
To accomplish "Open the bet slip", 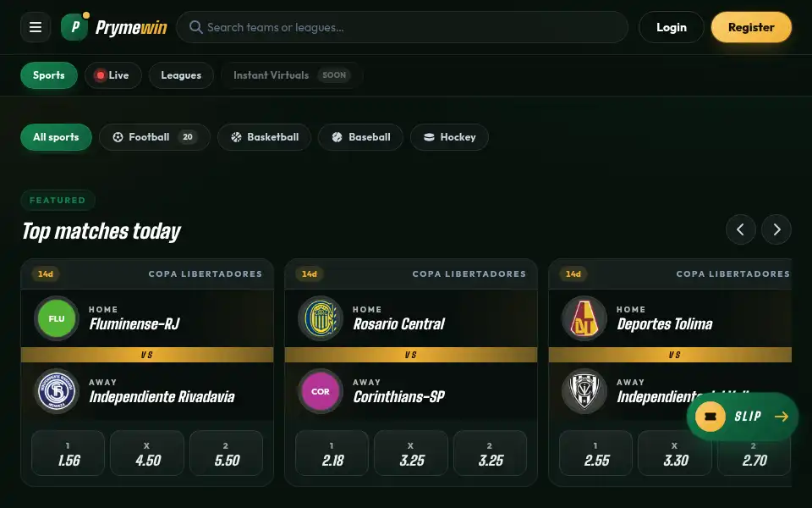I will (x=742, y=417).
